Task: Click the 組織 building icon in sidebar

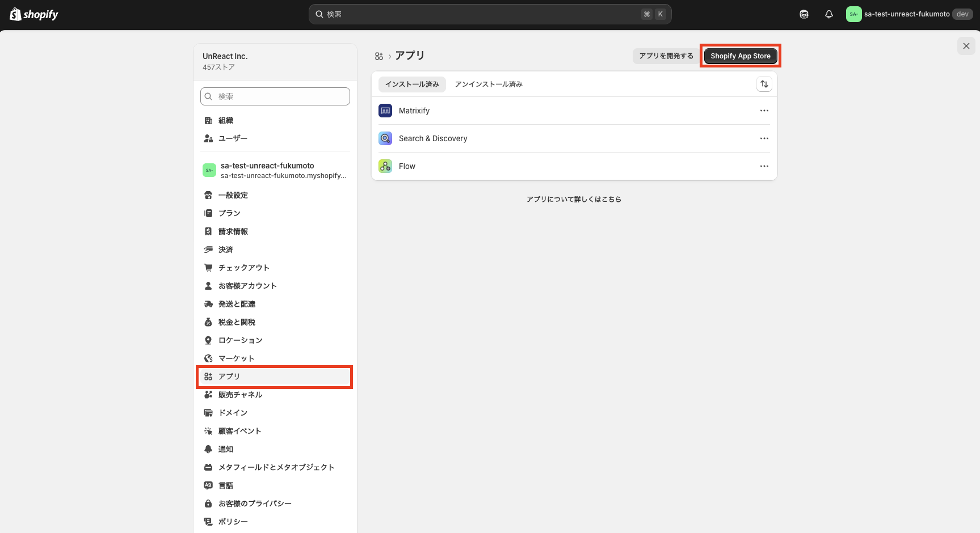Action: tap(208, 120)
